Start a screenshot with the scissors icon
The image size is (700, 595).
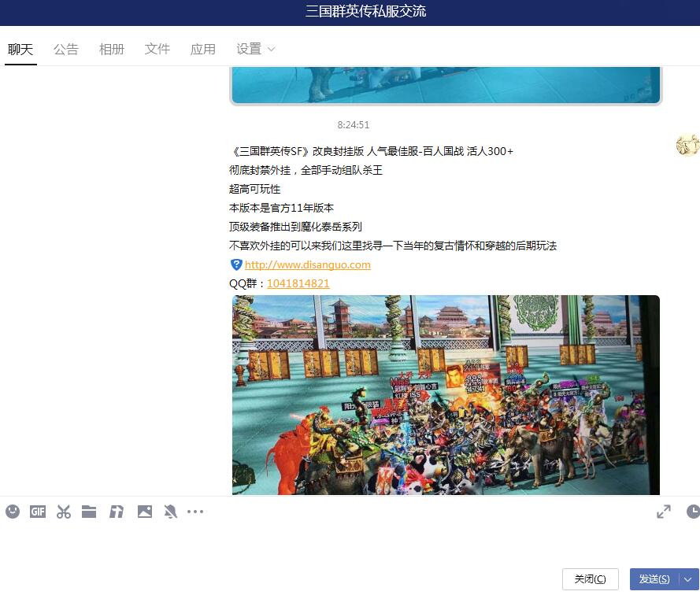tap(64, 512)
